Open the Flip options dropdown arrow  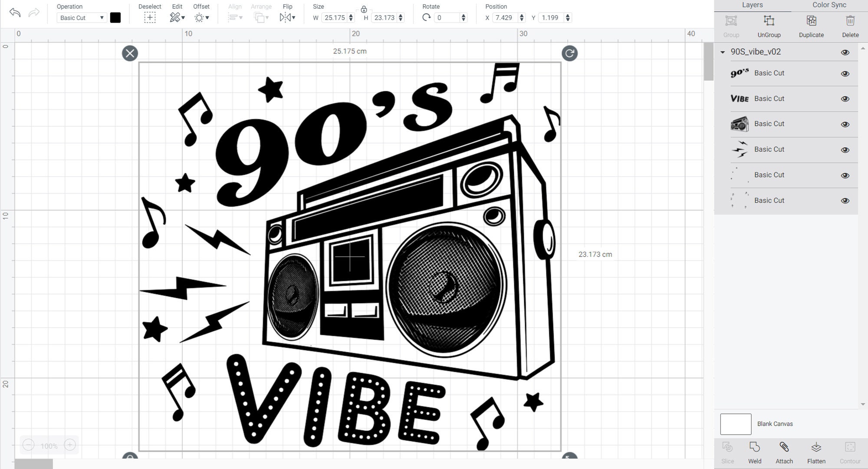[x=293, y=17]
